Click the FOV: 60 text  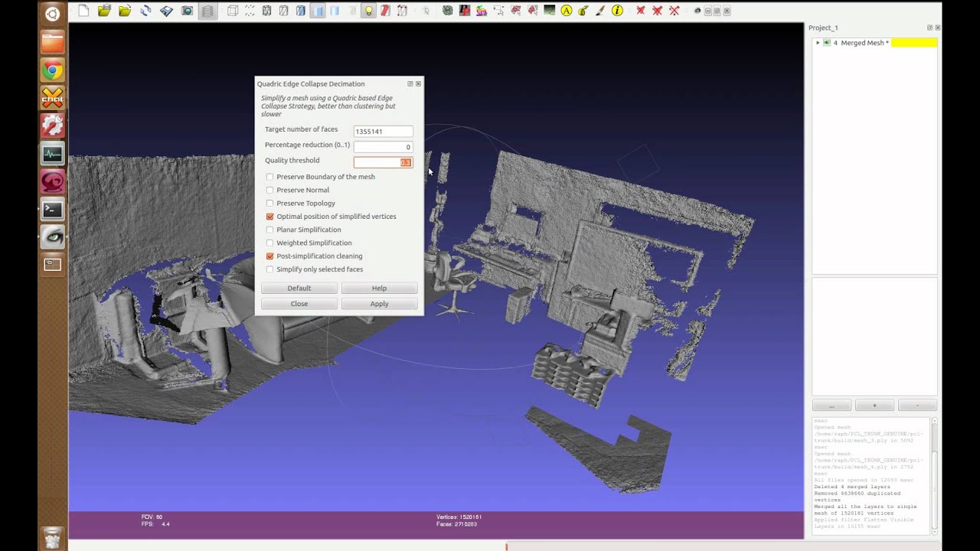pos(152,517)
